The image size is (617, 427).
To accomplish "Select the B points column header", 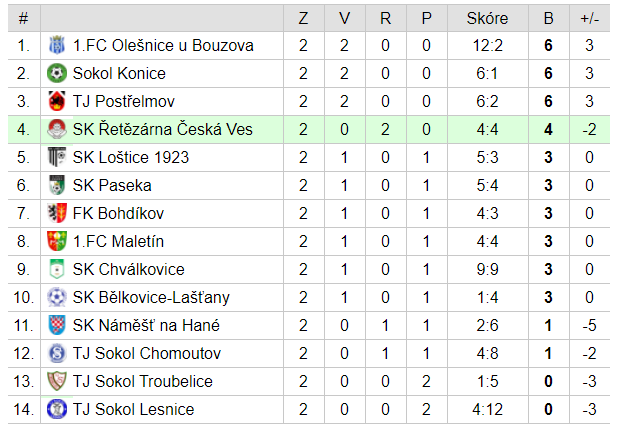I will (549, 18).
